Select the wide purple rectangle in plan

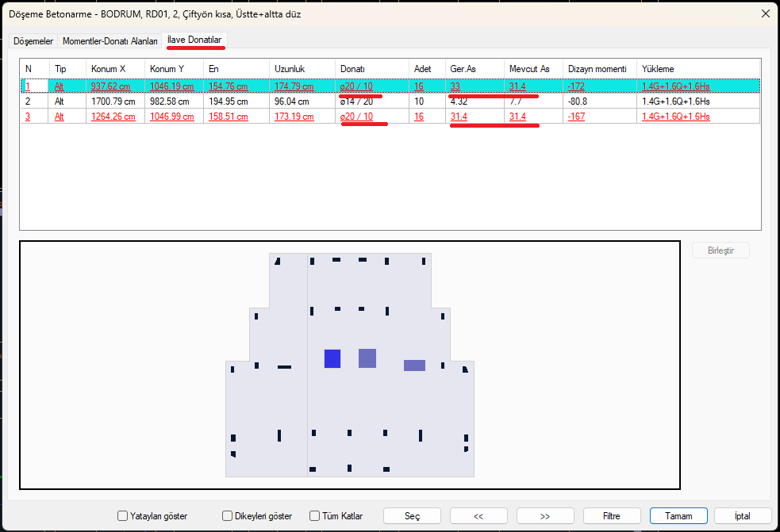pos(414,366)
